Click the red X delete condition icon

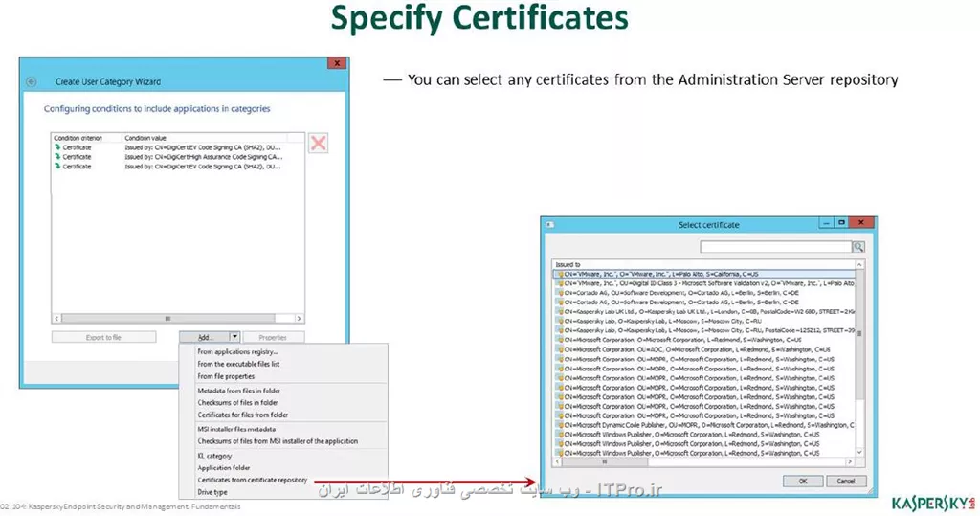(x=318, y=144)
